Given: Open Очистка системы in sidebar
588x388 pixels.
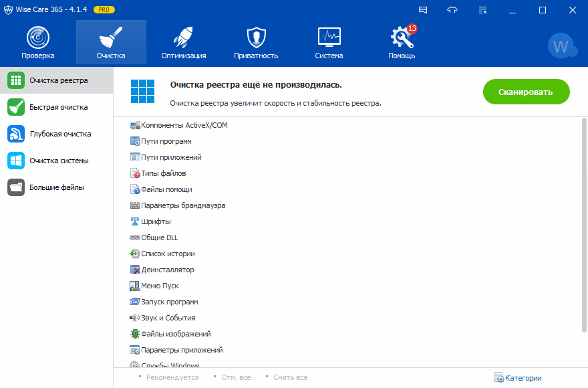Looking at the screenshot, I should coord(58,161).
